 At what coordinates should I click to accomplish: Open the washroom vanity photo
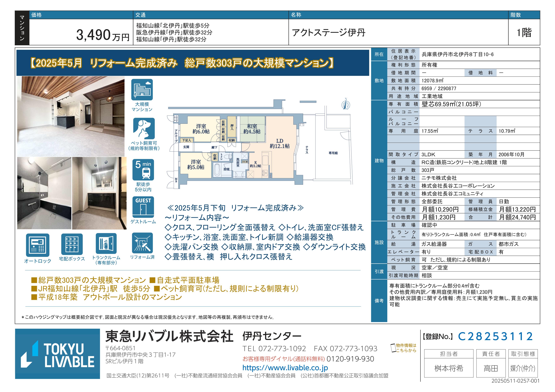[99, 193]
